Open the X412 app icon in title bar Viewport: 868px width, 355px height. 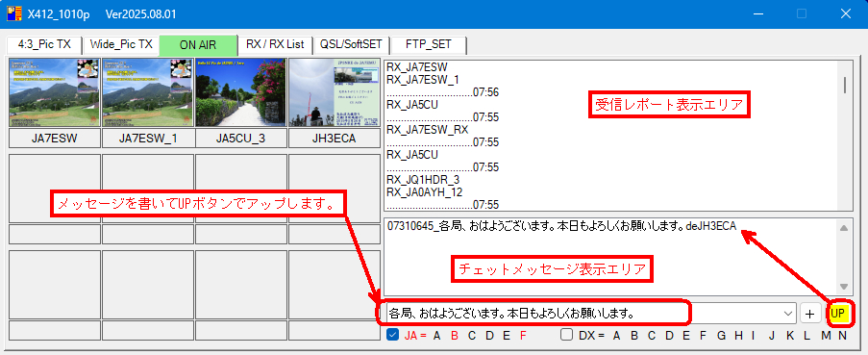[13, 13]
